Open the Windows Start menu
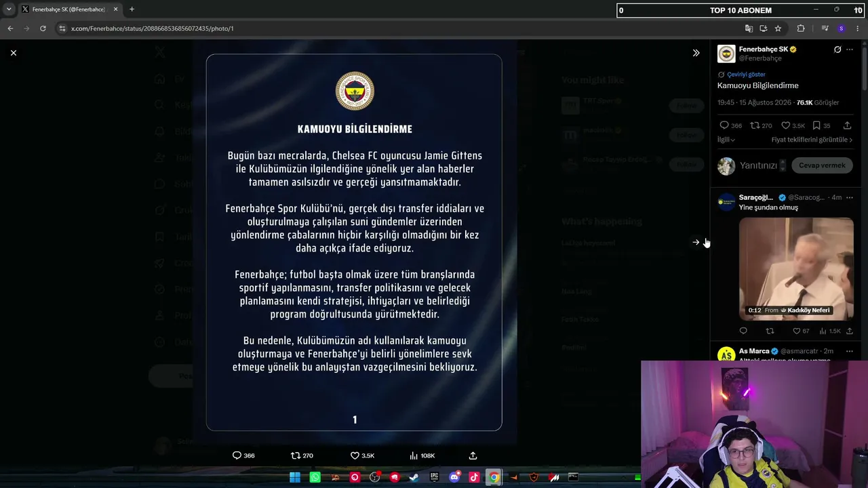The image size is (868, 488). [295, 477]
